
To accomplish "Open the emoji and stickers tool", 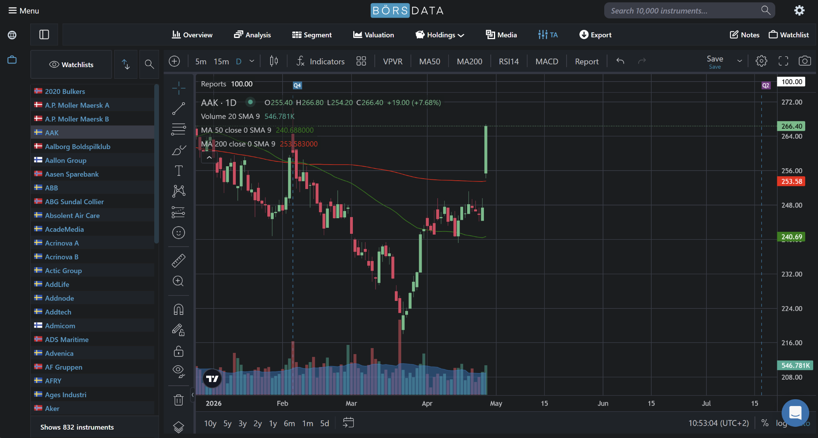I will pyautogui.click(x=178, y=233).
